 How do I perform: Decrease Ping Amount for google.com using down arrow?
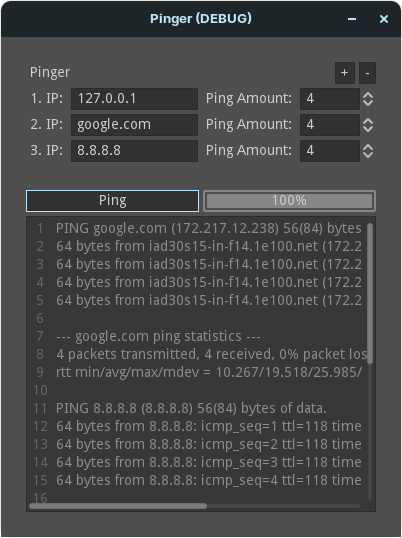tap(368, 129)
